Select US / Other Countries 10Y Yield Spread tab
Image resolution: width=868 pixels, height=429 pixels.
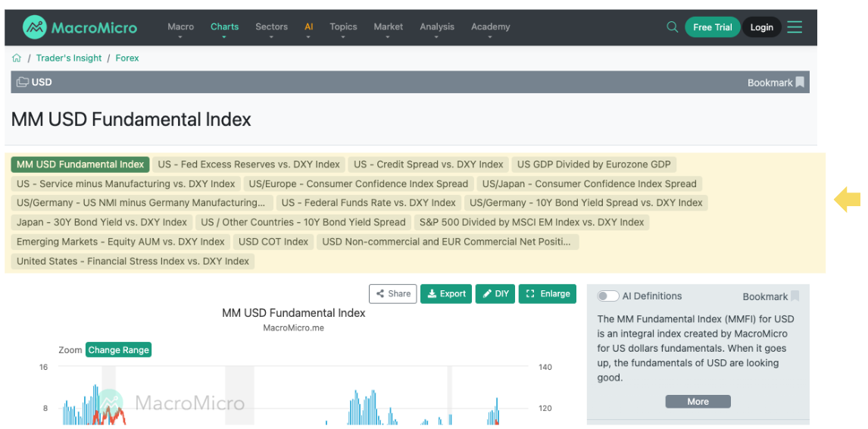pyautogui.click(x=304, y=222)
